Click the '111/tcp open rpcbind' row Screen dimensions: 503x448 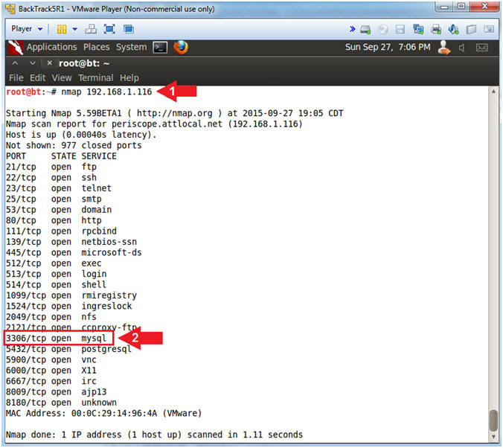(x=61, y=231)
